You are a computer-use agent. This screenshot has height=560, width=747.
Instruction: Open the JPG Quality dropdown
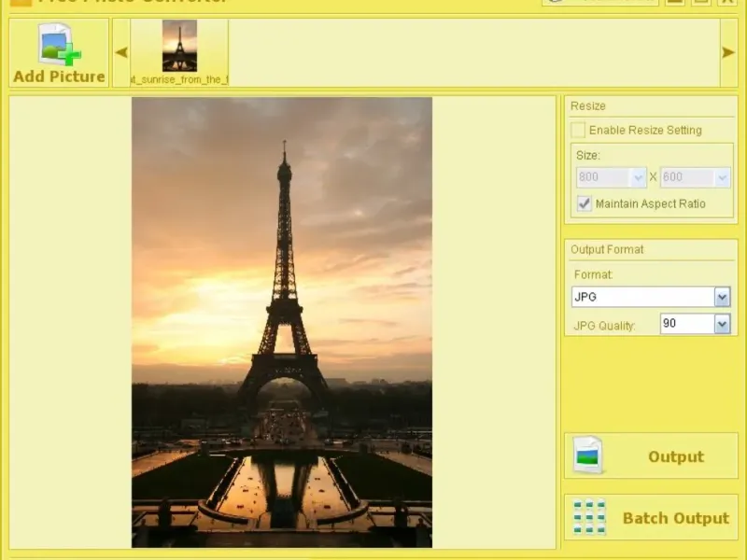point(722,324)
